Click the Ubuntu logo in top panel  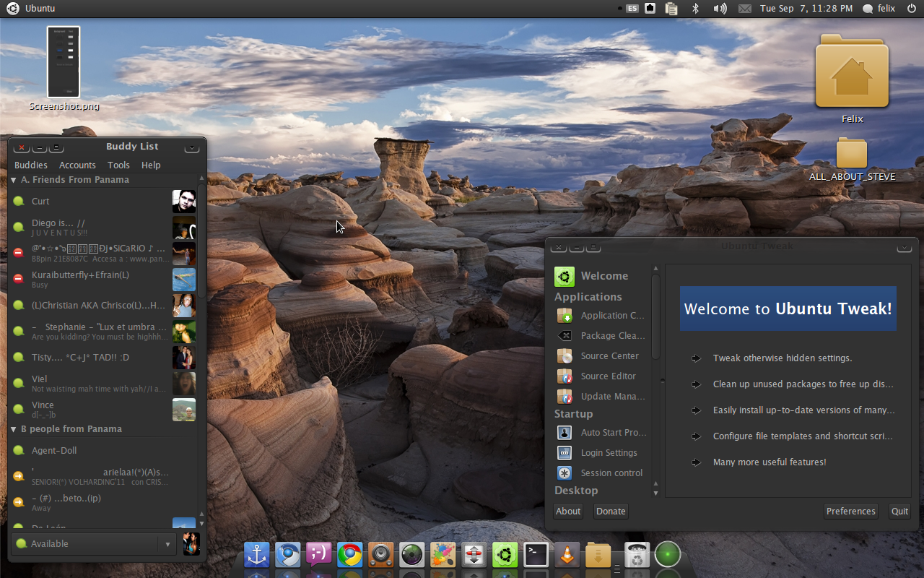13,9
